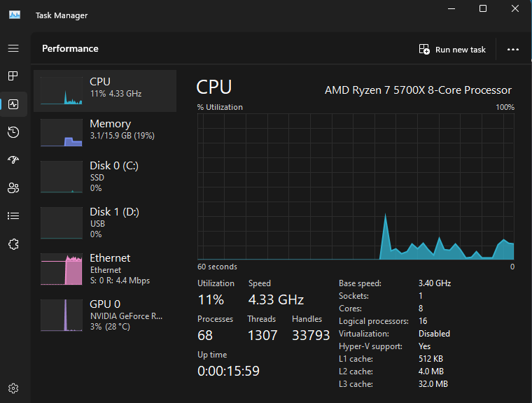Select the GPU 0 performance entry
The image size is (532, 403).
tap(105, 315)
